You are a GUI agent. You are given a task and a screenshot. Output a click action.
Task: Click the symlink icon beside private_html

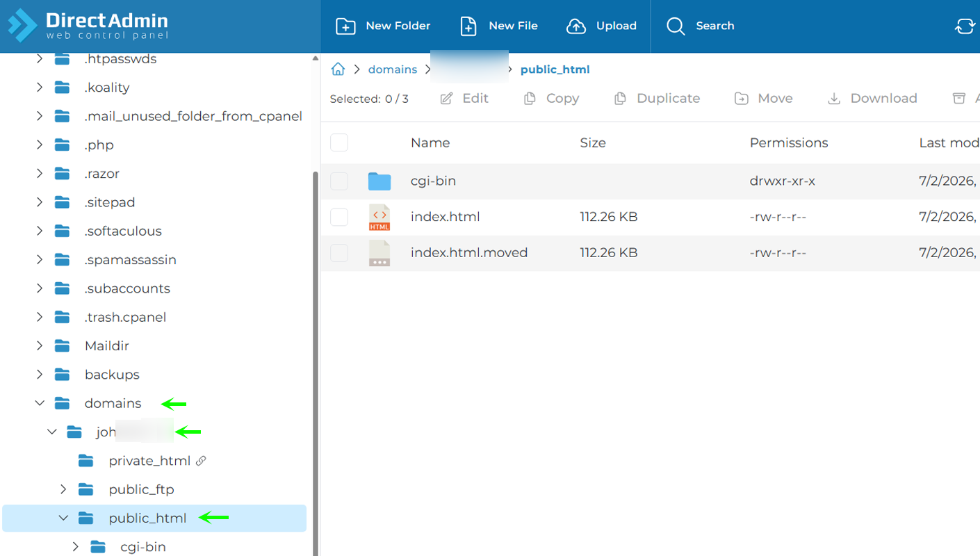click(x=201, y=461)
